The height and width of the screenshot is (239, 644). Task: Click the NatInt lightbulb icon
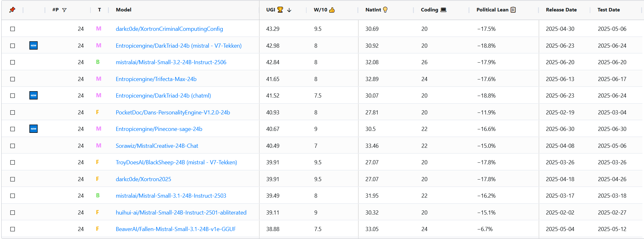click(385, 10)
